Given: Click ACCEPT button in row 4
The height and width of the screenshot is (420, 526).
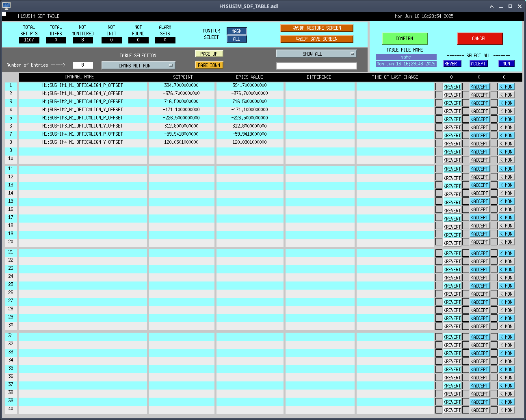Looking at the screenshot, I should [480, 111].
